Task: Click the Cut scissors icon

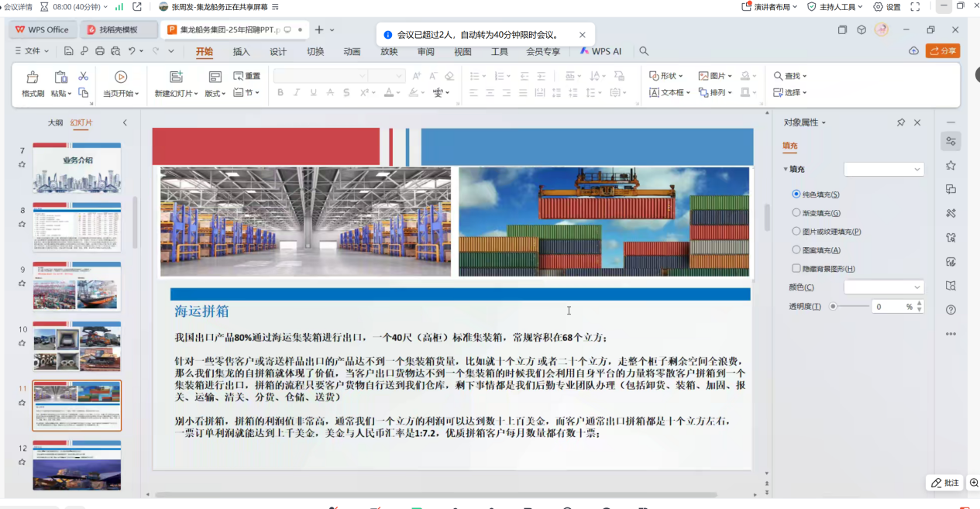Action: tap(83, 76)
